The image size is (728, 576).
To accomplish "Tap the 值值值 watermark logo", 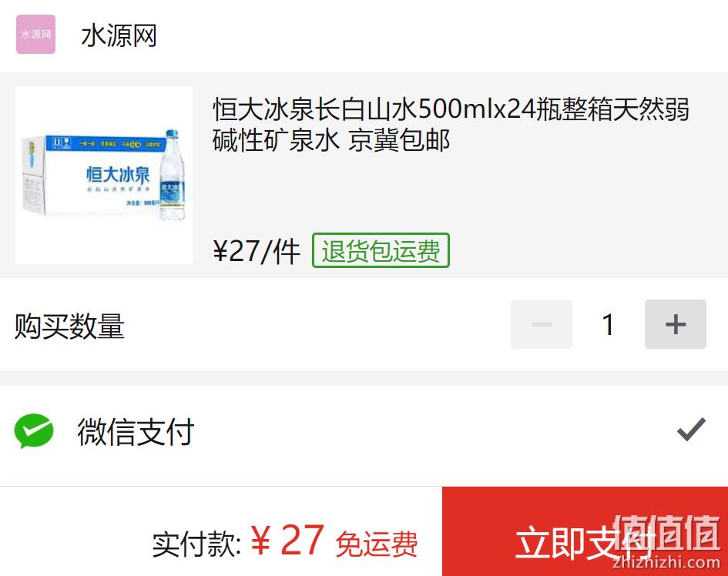I will click(666, 533).
